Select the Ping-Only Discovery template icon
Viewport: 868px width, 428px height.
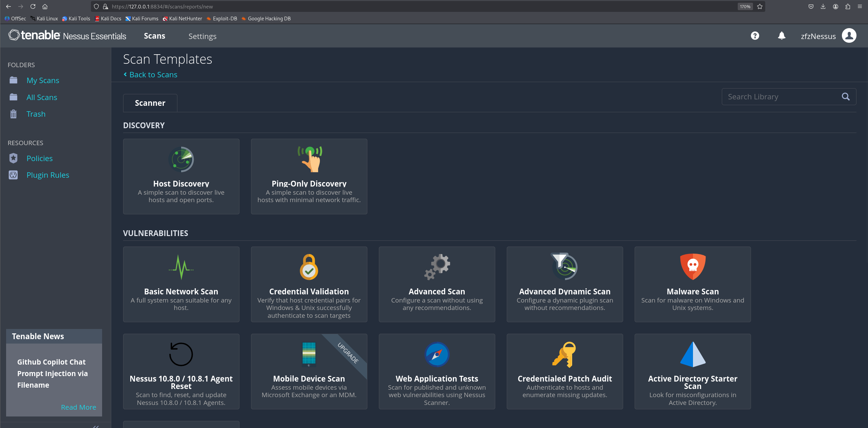click(309, 159)
